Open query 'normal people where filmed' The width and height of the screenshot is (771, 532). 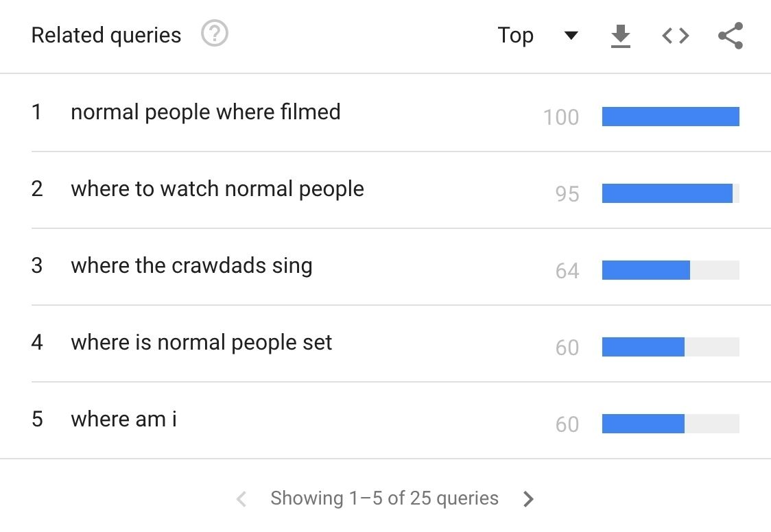(205, 112)
